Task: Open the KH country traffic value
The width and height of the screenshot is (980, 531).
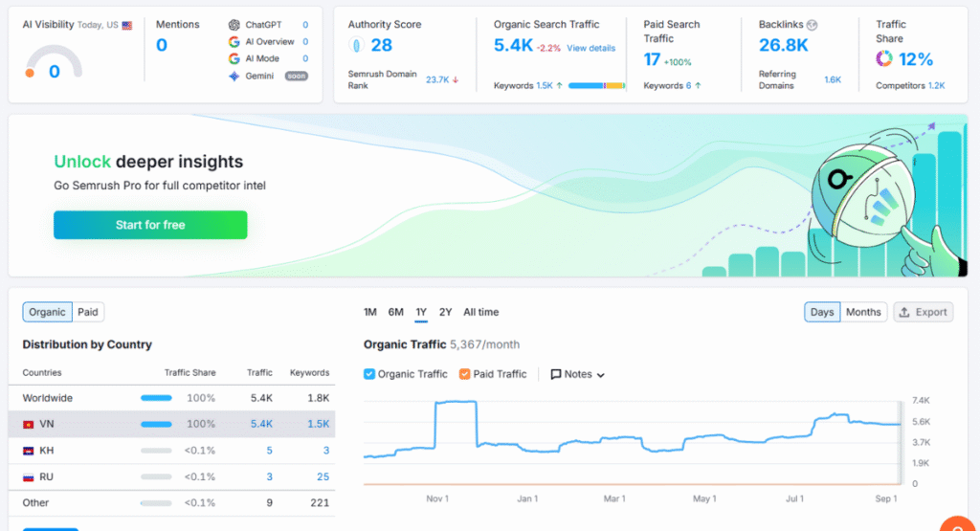Action: [x=269, y=451]
